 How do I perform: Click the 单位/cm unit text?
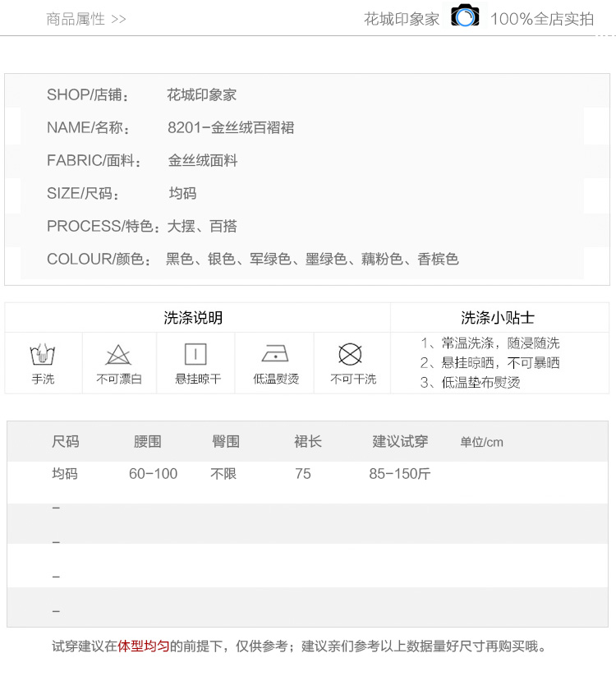(481, 442)
